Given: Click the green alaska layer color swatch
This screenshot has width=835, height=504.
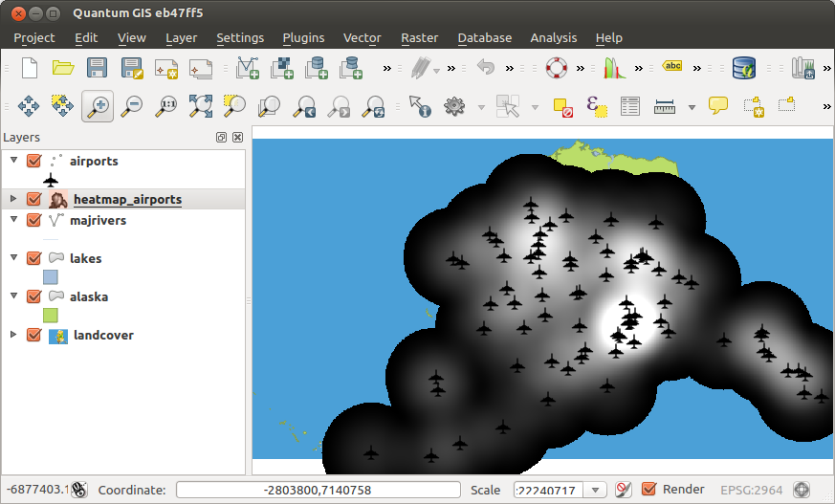Looking at the screenshot, I should click(51, 315).
